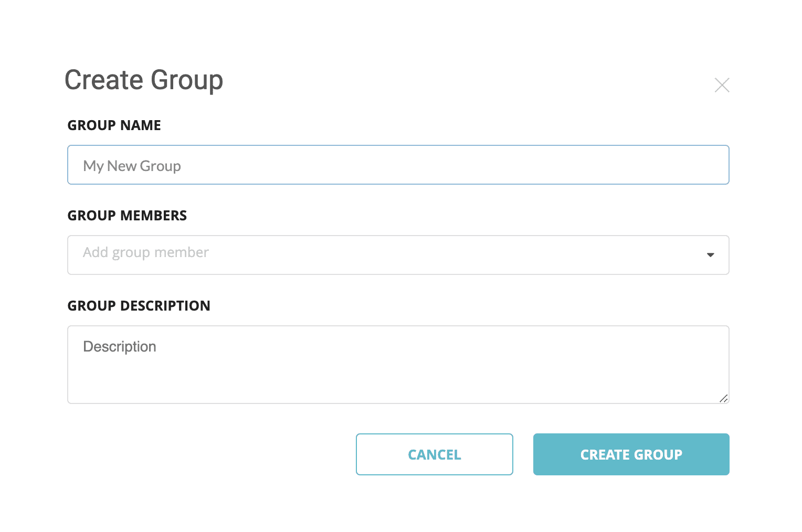The height and width of the screenshot is (532, 802).
Task: Click the Create Group dialog heading
Action: click(x=144, y=80)
